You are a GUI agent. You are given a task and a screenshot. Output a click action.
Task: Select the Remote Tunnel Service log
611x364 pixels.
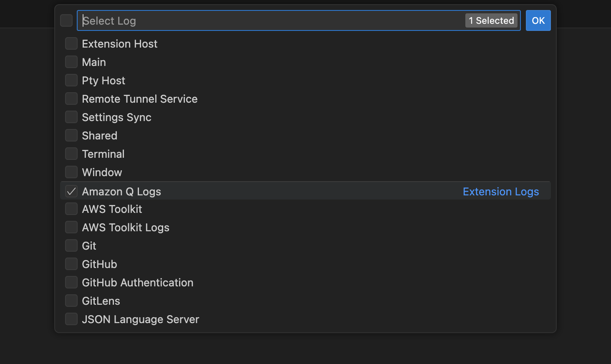(x=71, y=99)
